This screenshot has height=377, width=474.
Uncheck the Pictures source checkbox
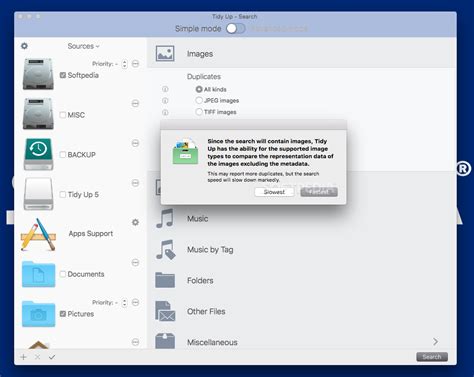coord(63,314)
